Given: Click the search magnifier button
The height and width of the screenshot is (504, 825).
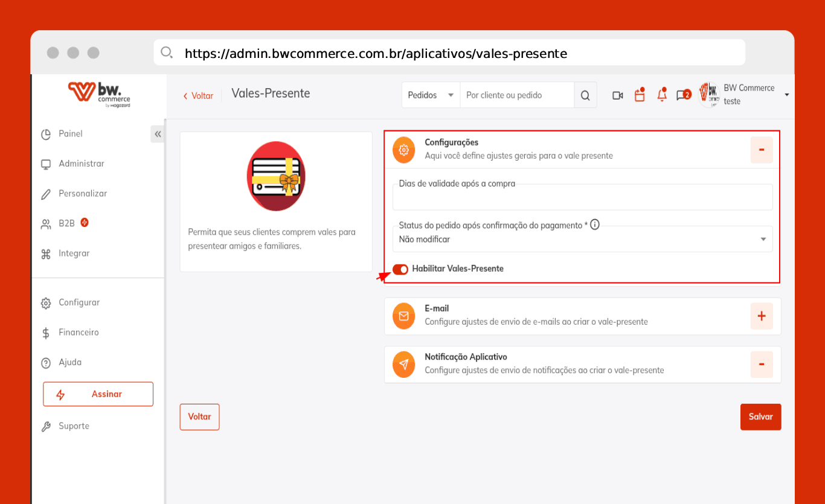Looking at the screenshot, I should coord(585,95).
